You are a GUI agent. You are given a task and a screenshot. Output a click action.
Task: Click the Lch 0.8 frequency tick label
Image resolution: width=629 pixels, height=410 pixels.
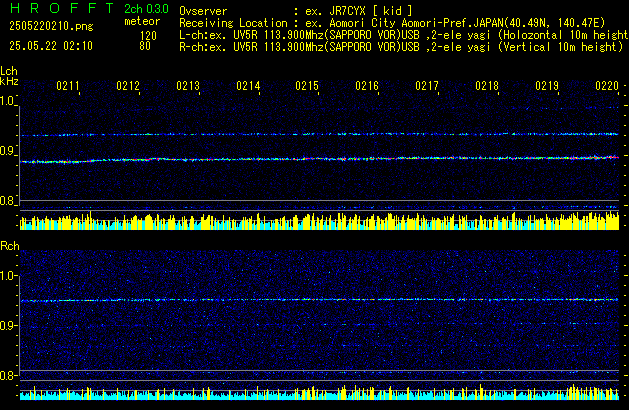[7, 201]
